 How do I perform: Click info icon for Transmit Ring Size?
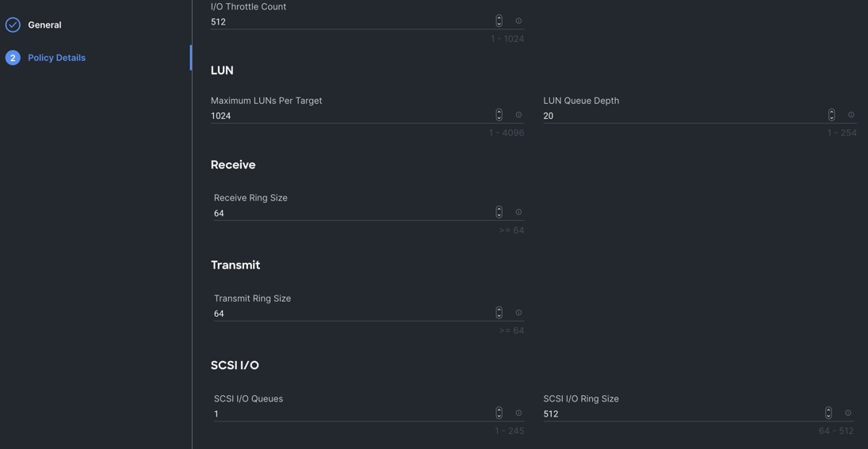(518, 313)
